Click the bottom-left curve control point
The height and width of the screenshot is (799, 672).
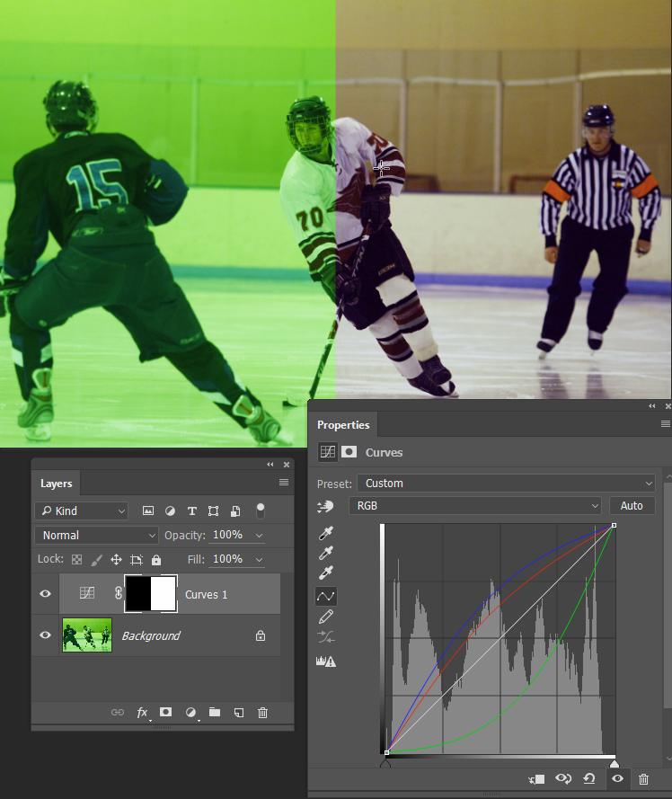click(x=386, y=752)
